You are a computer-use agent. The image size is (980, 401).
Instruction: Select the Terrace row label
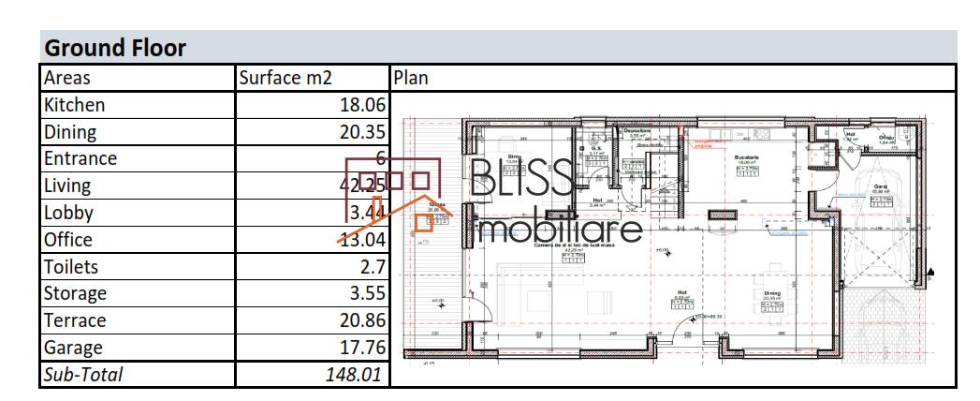pos(75,320)
